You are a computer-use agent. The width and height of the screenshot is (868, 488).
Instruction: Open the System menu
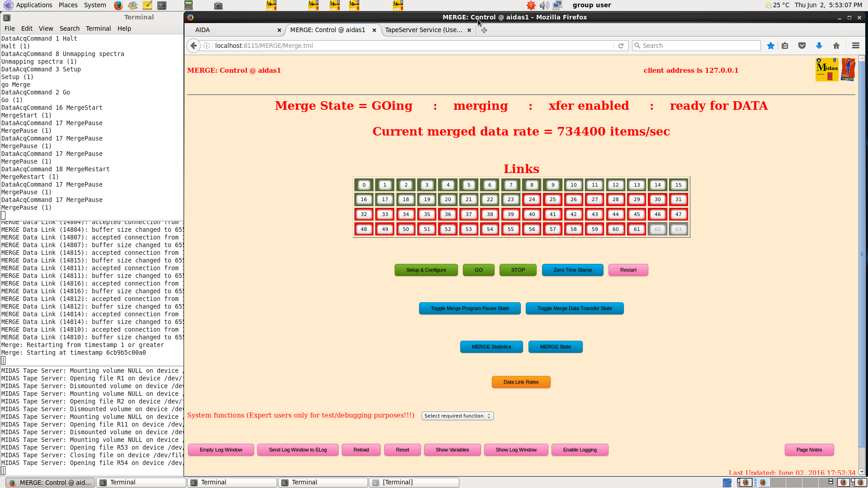[95, 5]
